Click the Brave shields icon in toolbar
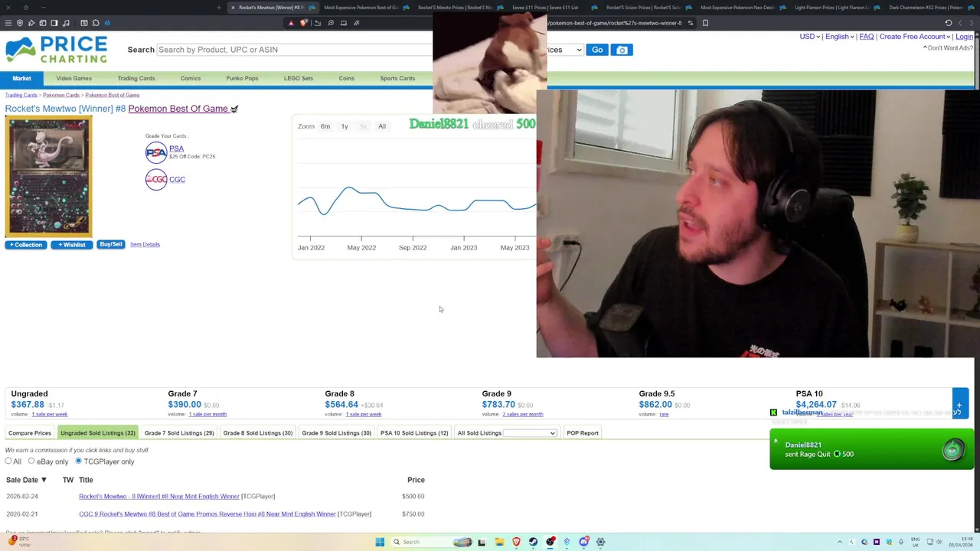The height and width of the screenshot is (551, 980). [303, 23]
